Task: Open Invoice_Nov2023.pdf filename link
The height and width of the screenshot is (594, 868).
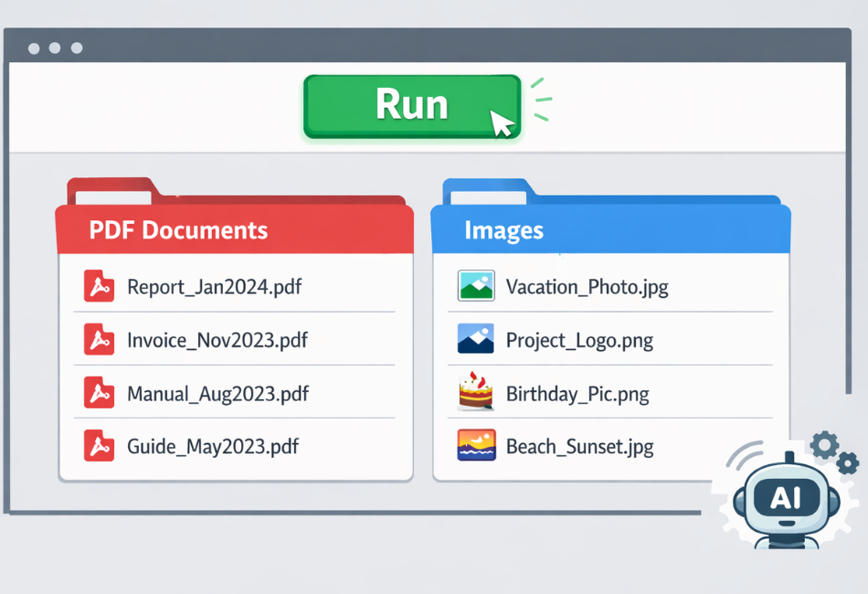Action: click(217, 339)
